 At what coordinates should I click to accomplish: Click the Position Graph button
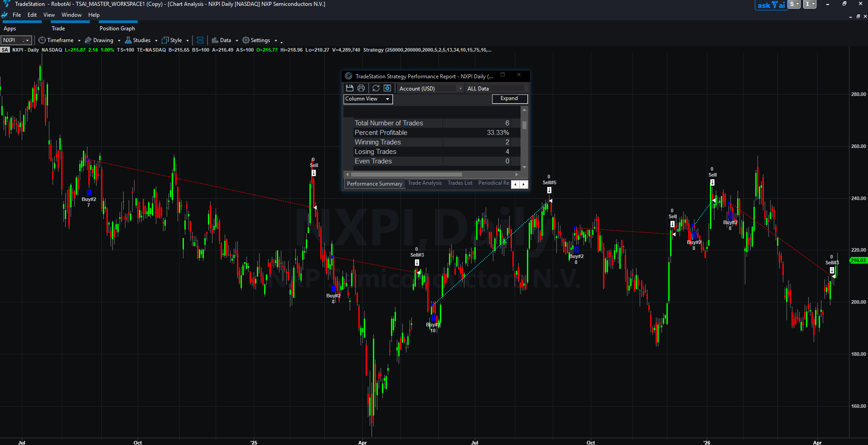pyautogui.click(x=117, y=29)
